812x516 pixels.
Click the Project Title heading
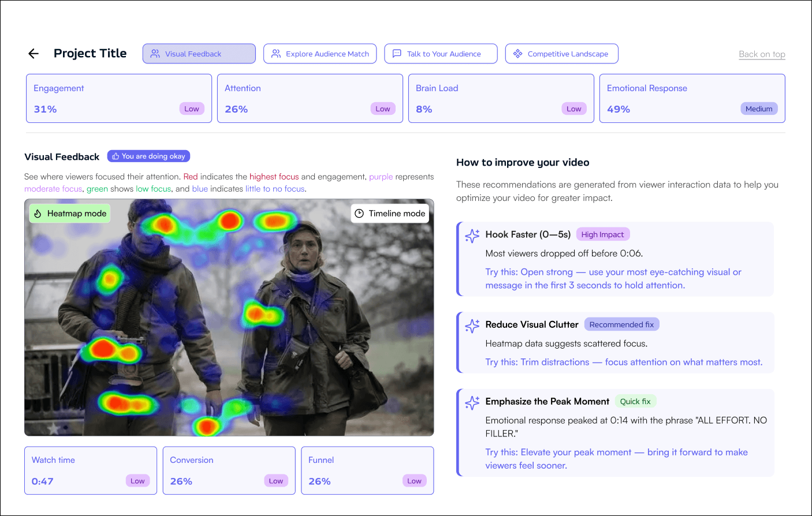click(x=90, y=53)
